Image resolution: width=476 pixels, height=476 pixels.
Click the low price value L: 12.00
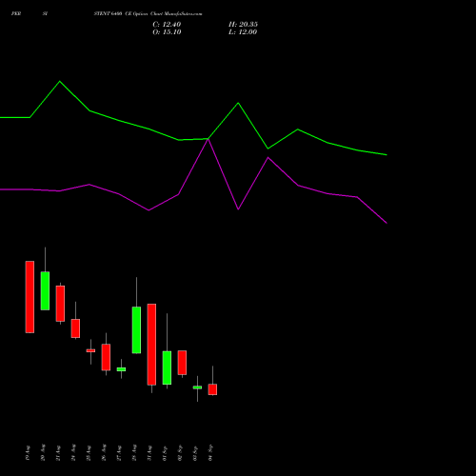point(243,32)
